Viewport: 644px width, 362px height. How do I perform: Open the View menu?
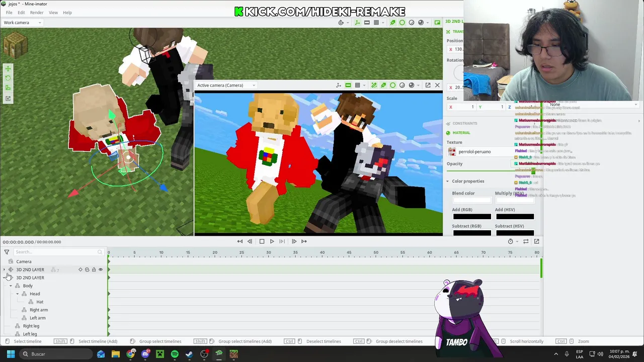(x=53, y=13)
